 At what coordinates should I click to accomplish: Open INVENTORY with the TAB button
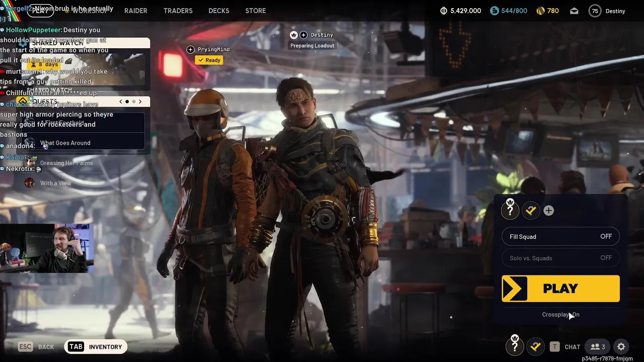coord(96,347)
